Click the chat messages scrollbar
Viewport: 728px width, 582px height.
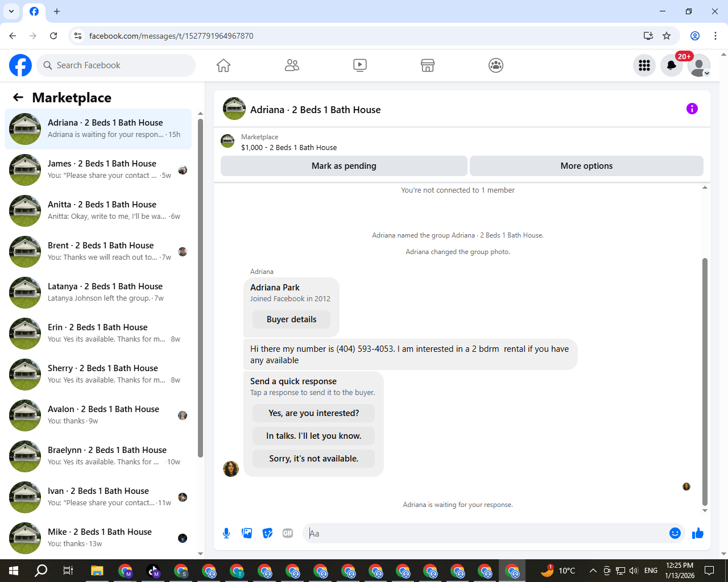705,381
